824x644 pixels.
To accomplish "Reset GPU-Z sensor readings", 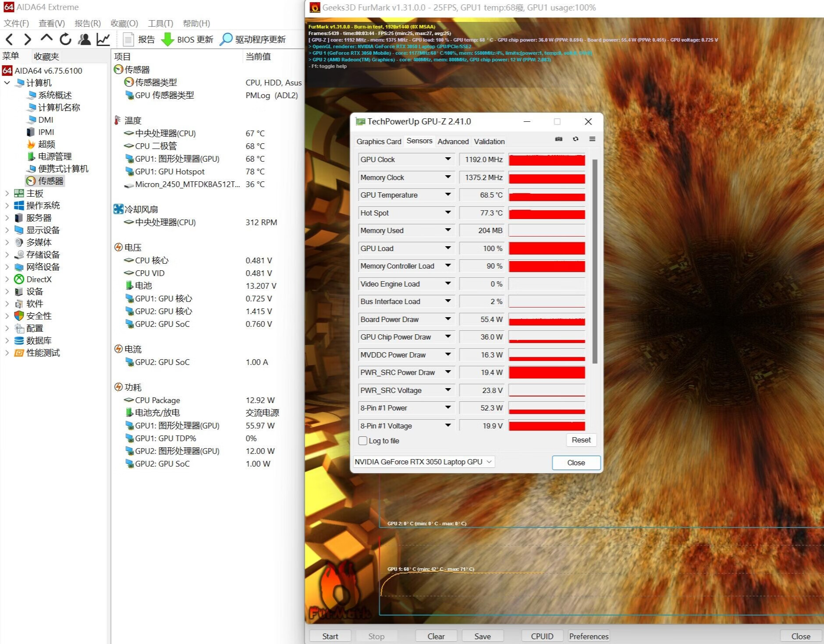I will click(581, 440).
